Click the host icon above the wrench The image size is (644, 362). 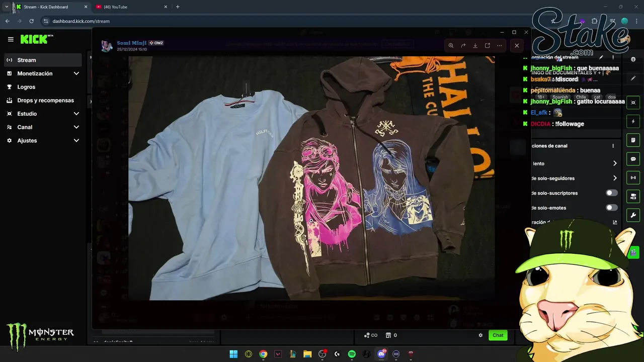pyautogui.click(x=633, y=197)
